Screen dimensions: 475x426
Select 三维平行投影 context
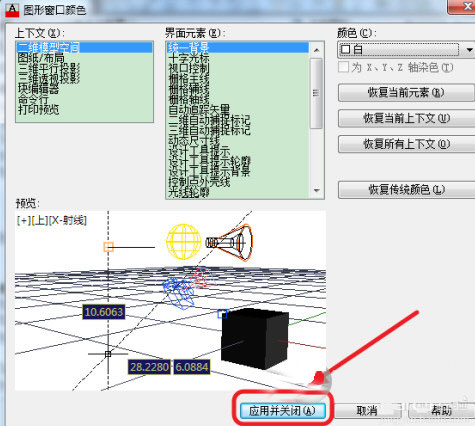(84, 68)
